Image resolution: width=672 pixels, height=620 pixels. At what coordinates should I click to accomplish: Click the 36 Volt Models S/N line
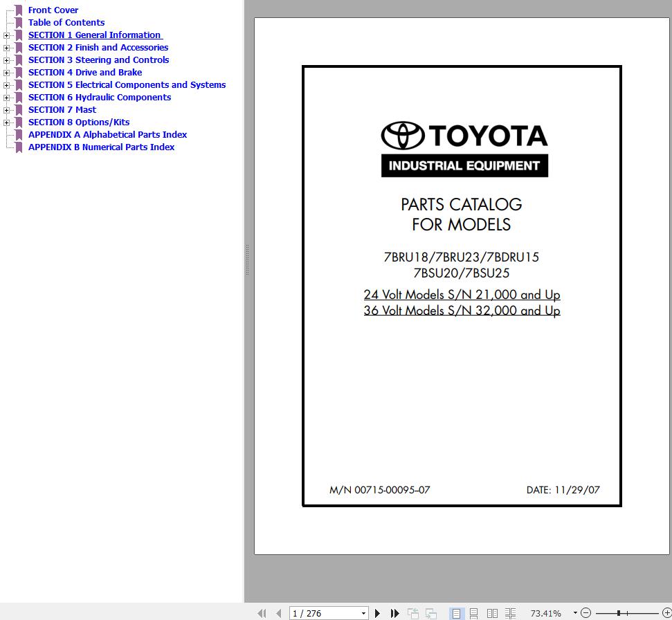[462, 310]
